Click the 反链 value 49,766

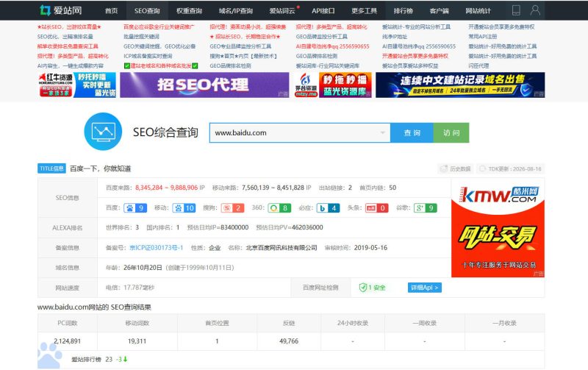tap(289, 341)
